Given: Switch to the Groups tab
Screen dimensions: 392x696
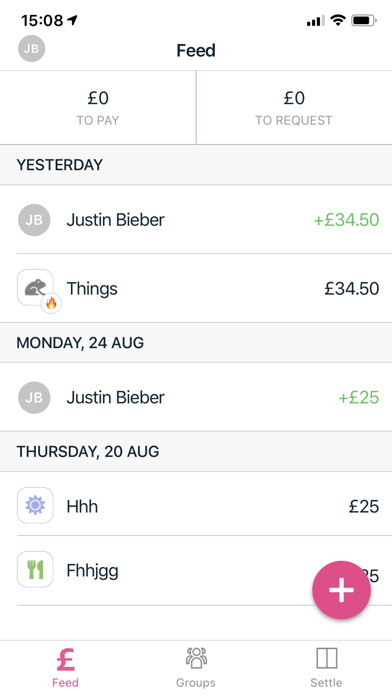Looking at the screenshot, I should tap(196, 667).
